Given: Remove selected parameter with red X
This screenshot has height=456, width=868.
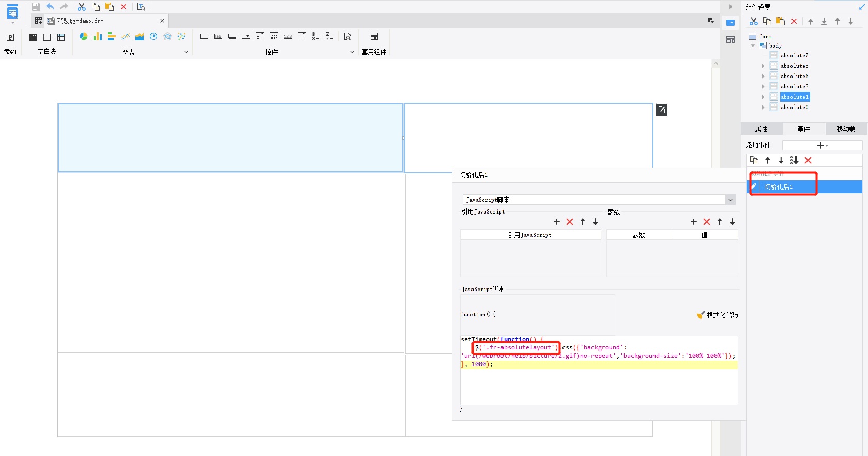Looking at the screenshot, I should click(x=707, y=222).
